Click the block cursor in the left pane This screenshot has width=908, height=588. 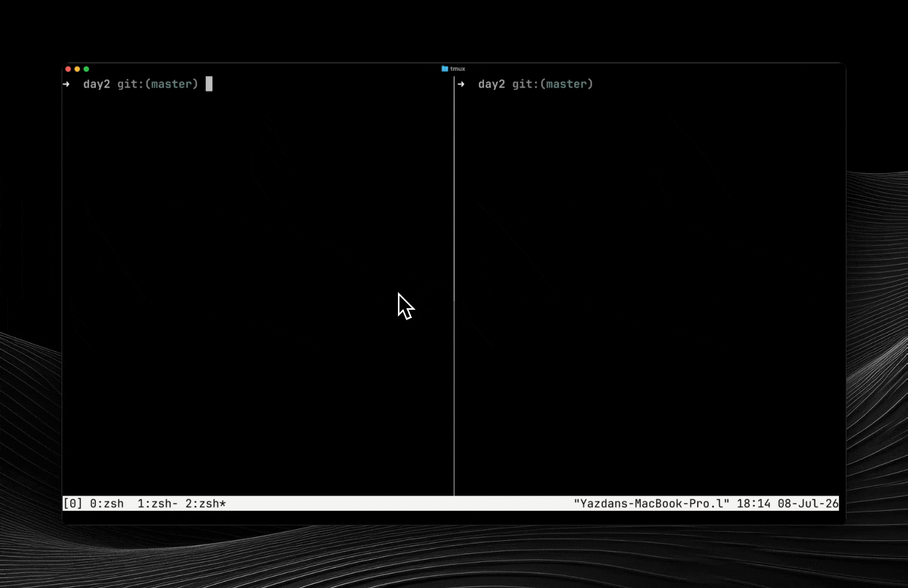(x=209, y=84)
